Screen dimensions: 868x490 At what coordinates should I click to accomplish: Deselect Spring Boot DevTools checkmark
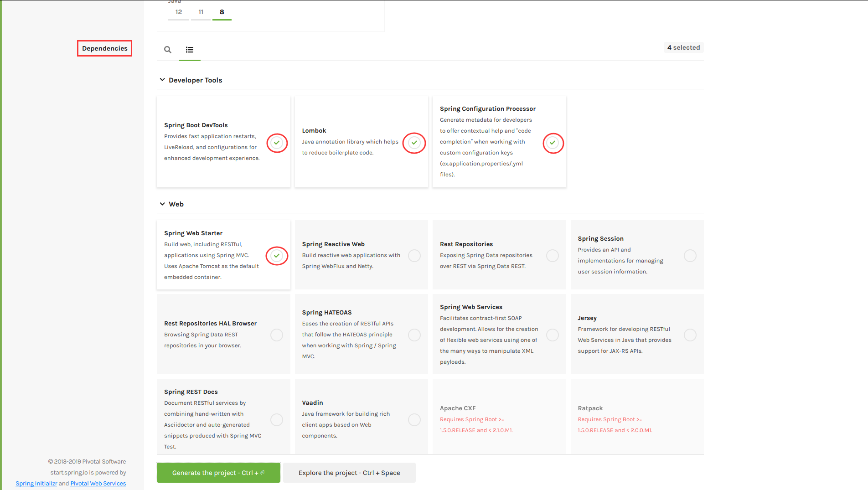tap(277, 143)
